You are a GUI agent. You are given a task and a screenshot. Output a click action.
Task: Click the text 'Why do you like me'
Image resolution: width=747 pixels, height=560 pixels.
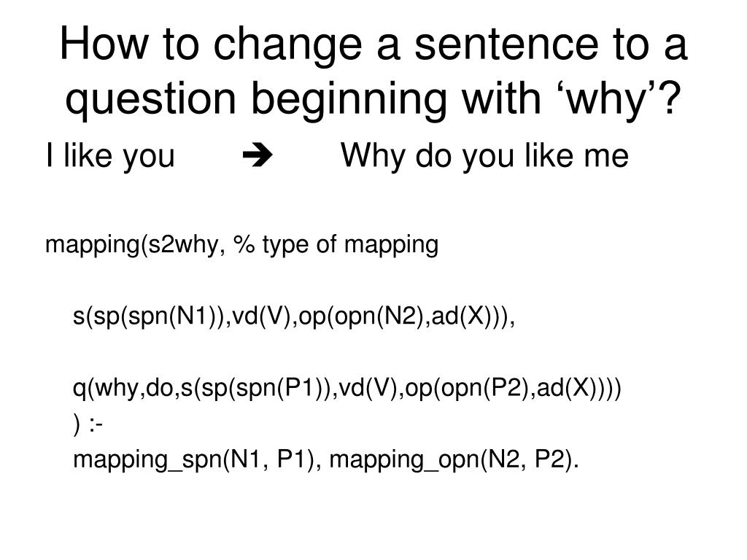pos(484,156)
